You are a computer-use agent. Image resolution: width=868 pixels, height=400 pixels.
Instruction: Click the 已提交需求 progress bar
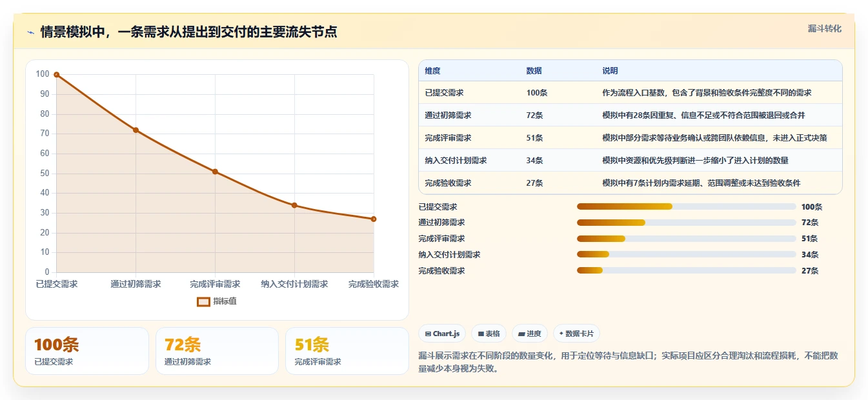click(x=686, y=206)
